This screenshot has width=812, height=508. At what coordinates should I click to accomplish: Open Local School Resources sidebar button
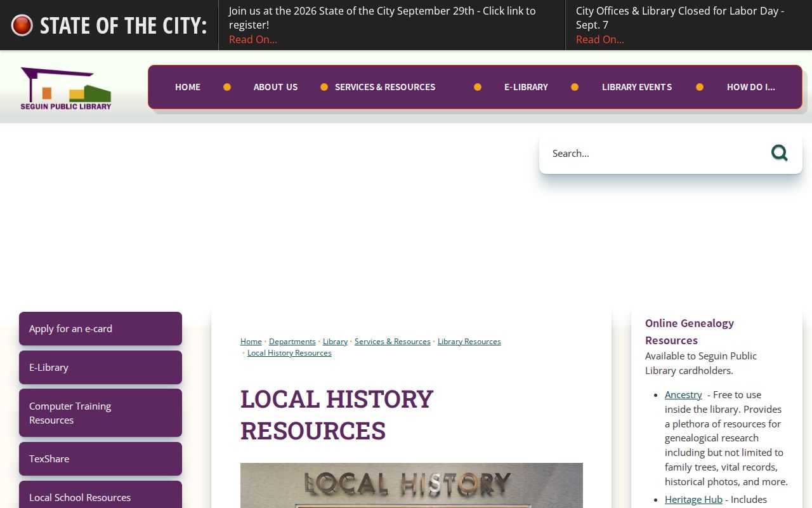(x=100, y=495)
